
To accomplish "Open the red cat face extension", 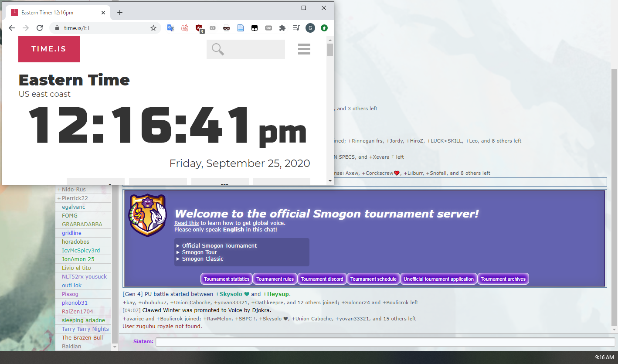I will pyautogui.click(x=185, y=28).
